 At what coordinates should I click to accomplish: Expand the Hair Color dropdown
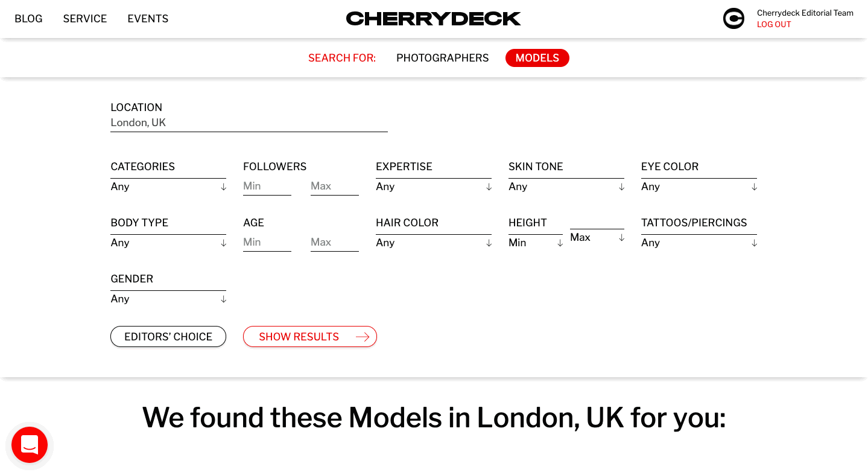(433, 243)
